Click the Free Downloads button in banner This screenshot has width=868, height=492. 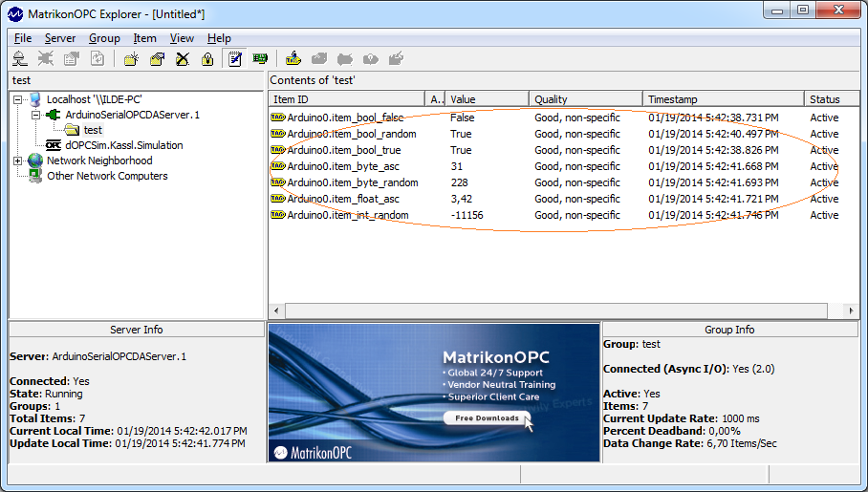(x=488, y=417)
